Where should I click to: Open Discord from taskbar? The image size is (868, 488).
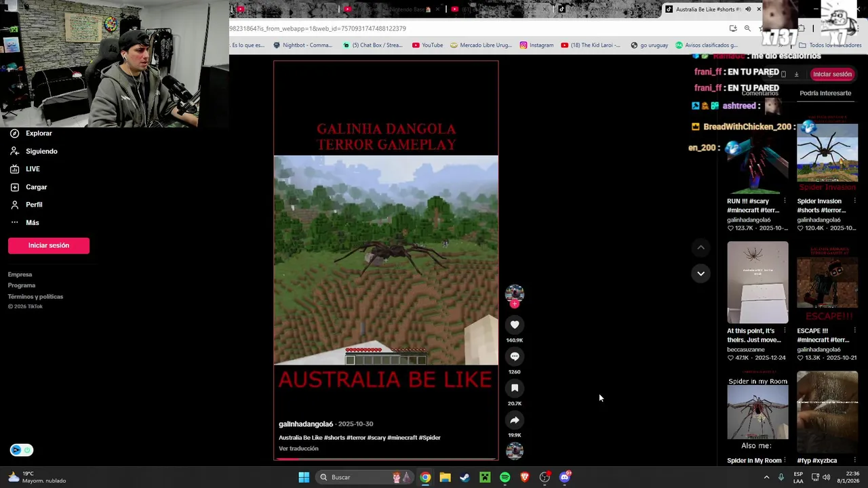pyautogui.click(x=565, y=477)
